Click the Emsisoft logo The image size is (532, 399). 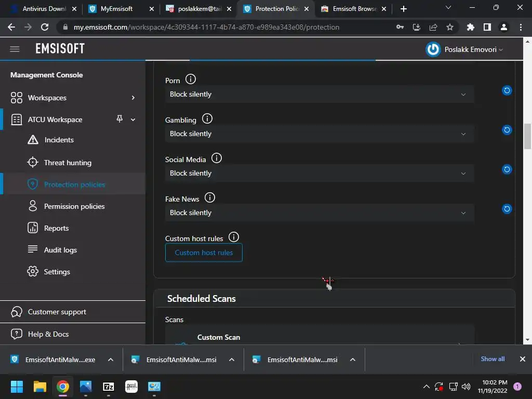click(60, 49)
